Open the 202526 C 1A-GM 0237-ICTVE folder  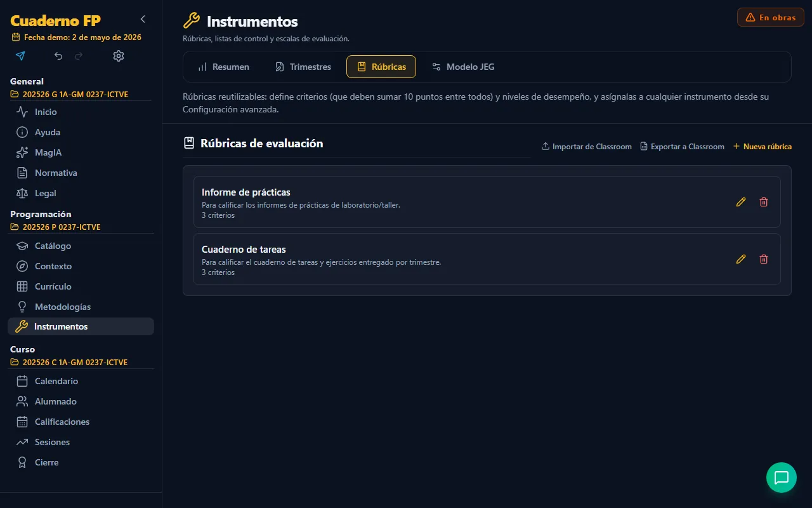pos(69,362)
